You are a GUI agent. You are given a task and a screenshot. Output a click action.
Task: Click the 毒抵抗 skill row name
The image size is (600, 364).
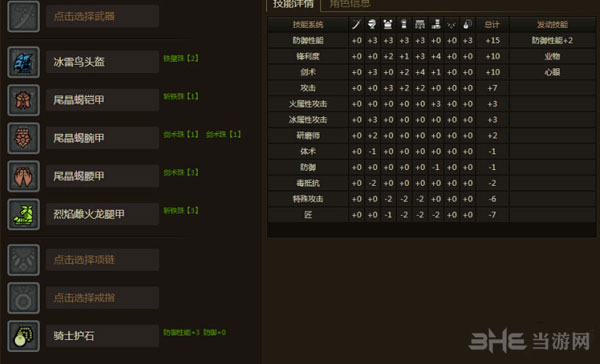(x=308, y=183)
